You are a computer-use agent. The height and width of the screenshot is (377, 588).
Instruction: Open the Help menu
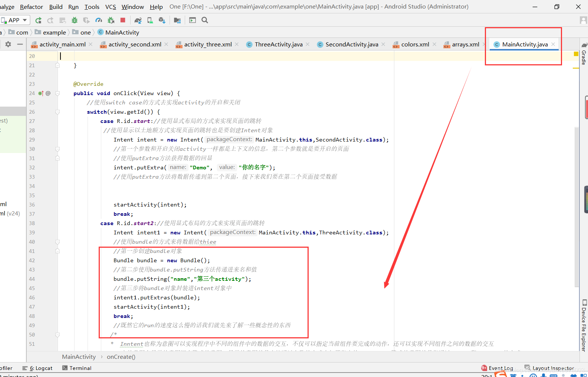pyautogui.click(x=156, y=7)
